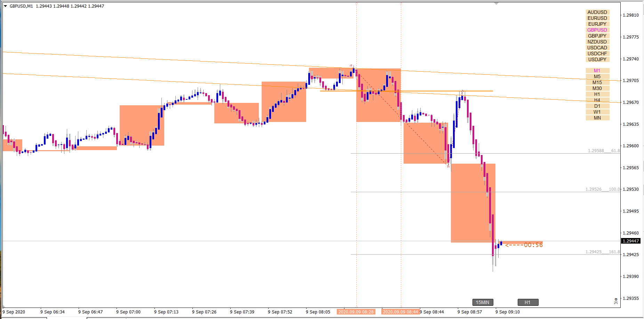644x319 pixels.
Task: Click the 1.29635 price scale label
Action: click(631, 124)
